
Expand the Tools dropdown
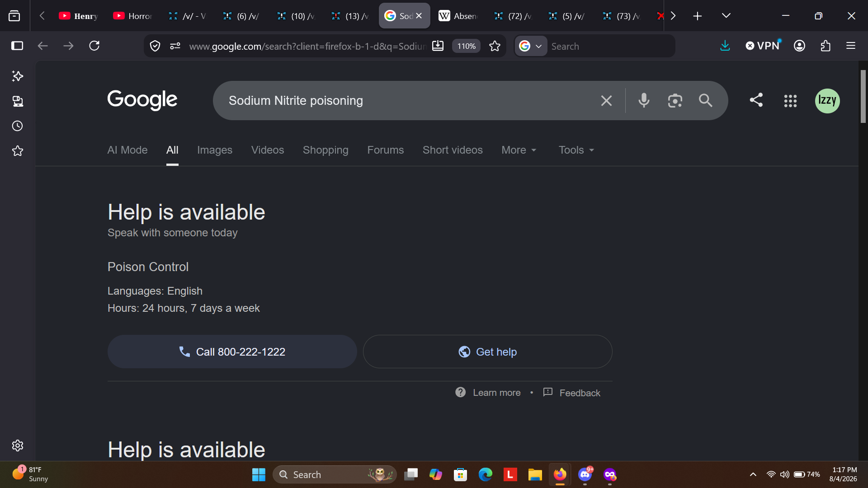576,150
